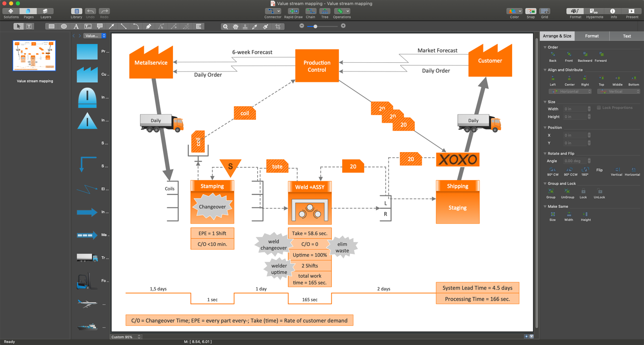
Task: Switch to the Text tab
Action: click(627, 36)
